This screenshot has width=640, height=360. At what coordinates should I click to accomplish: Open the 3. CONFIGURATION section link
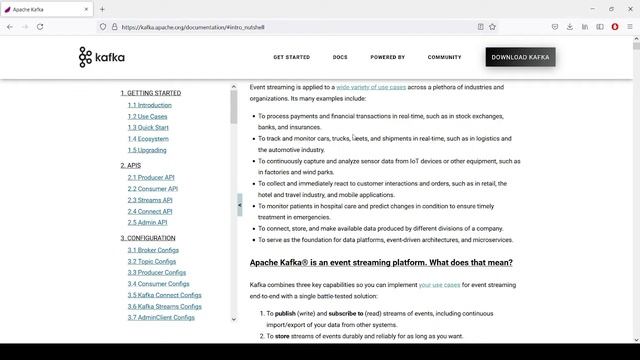pos(148,238)
